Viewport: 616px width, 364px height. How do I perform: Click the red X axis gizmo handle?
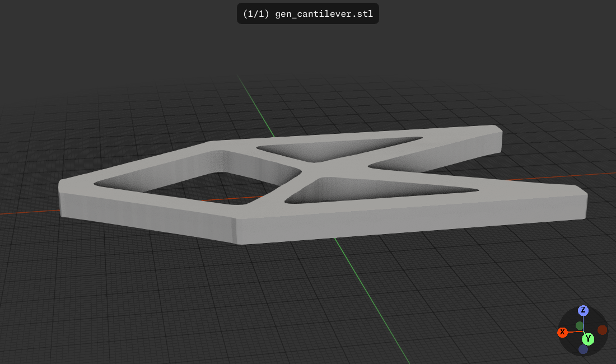[x=563, y=332]
